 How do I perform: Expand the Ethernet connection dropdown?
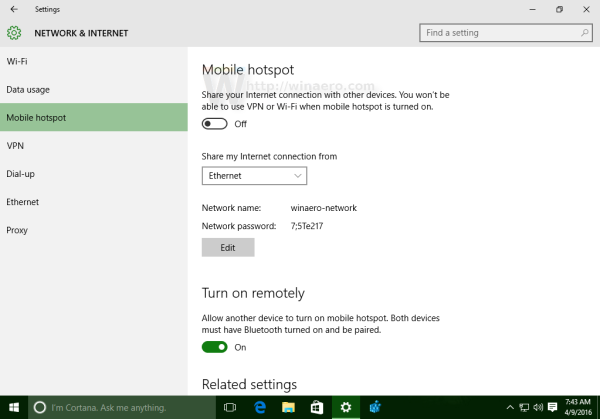pos(254,176)
